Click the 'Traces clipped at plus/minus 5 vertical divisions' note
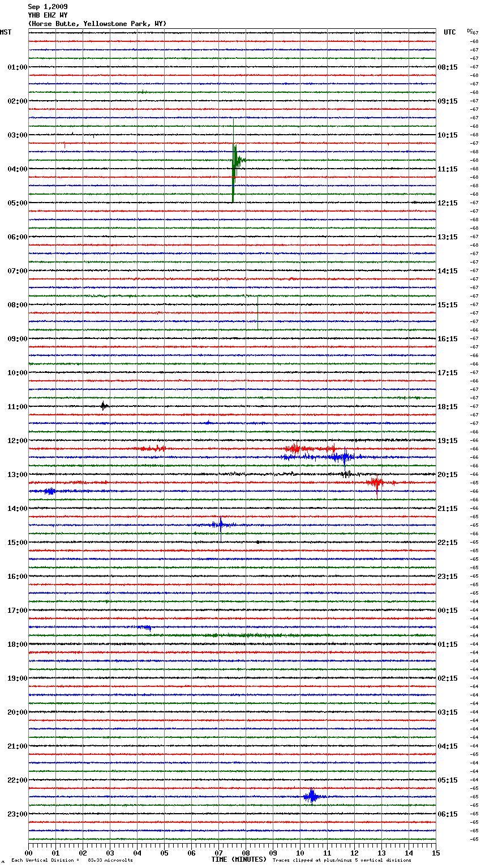The height and width of the screenshot is (868, 481). (x=342, y=861)
